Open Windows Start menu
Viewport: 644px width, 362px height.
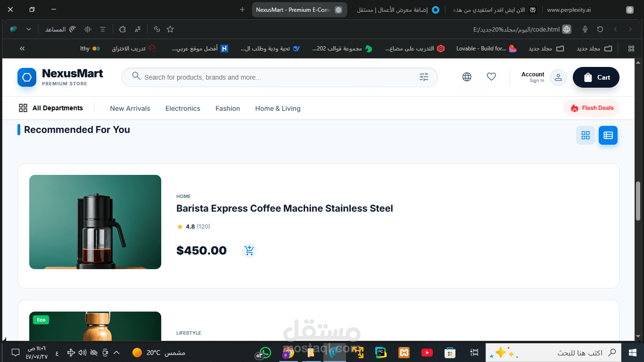(632, 353)
